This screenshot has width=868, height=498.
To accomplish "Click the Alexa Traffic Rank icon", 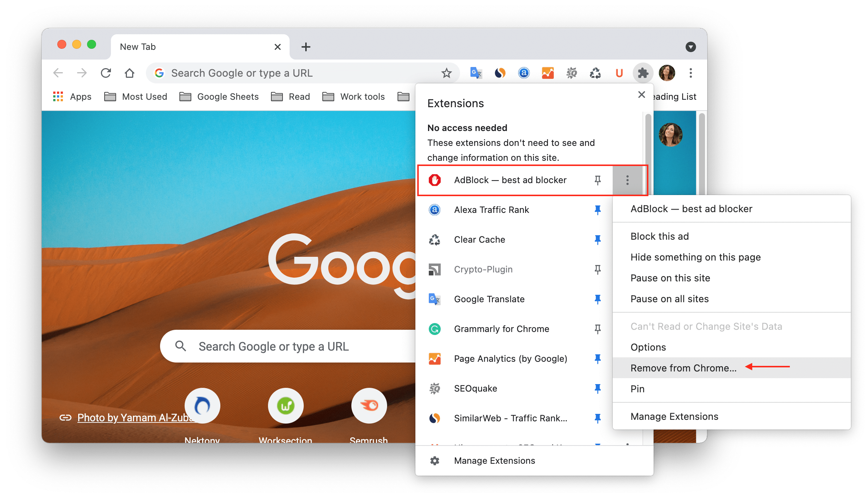I will (435, 209).
